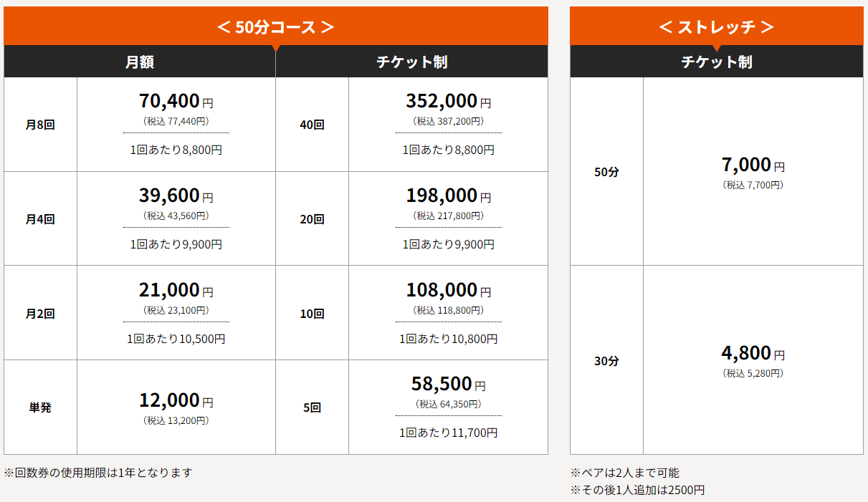
Task: Click the 7,000円 stretch price
Action: click(x=753, y=165)
